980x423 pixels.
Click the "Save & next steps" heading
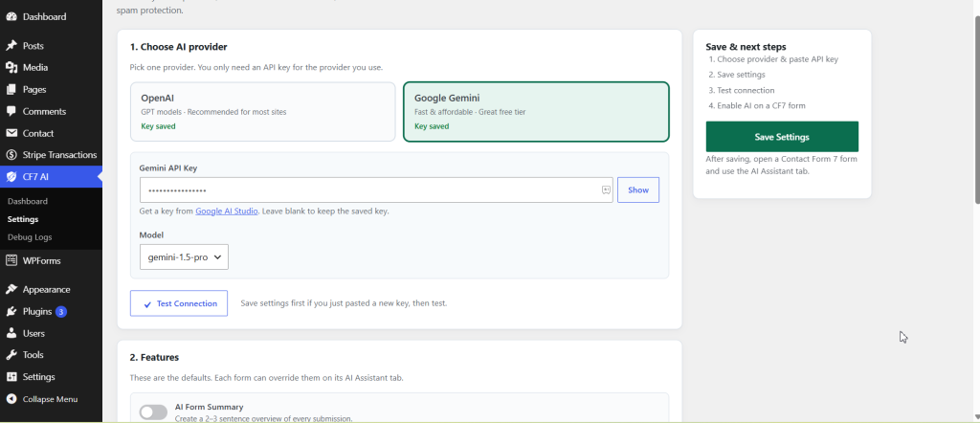coord(746,47)
